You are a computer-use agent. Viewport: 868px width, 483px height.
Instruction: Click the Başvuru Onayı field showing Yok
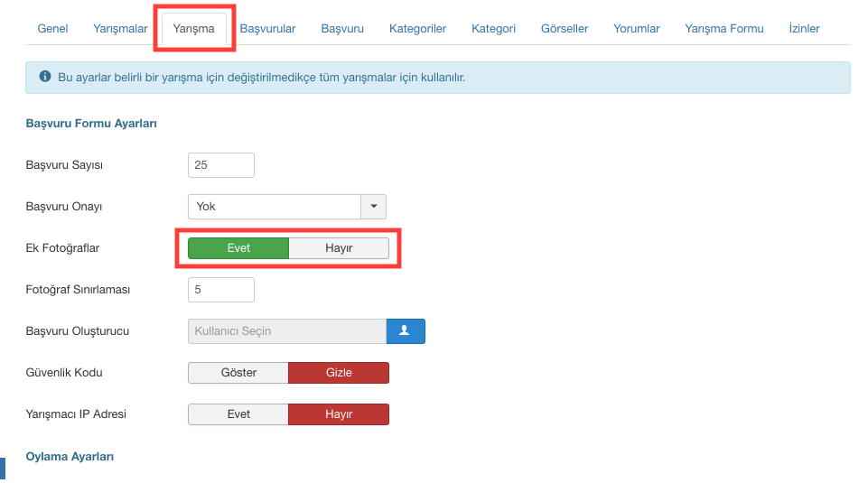[x=275, y=207]
